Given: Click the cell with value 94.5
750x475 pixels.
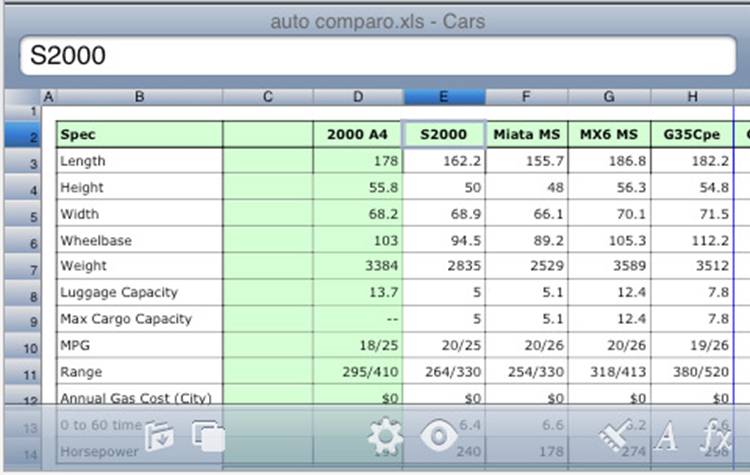Looking at the screenshot, I should (x=444, y=240).
